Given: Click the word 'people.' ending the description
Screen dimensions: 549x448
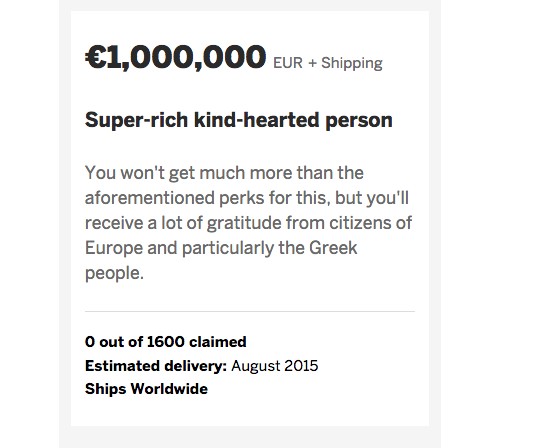Looking at the screenshot, I should (114, 273).
